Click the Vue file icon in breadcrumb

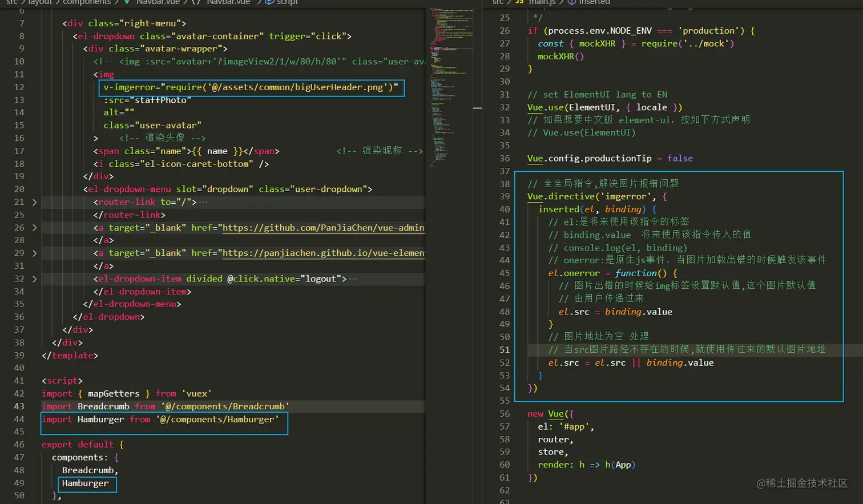click(126, 2)
